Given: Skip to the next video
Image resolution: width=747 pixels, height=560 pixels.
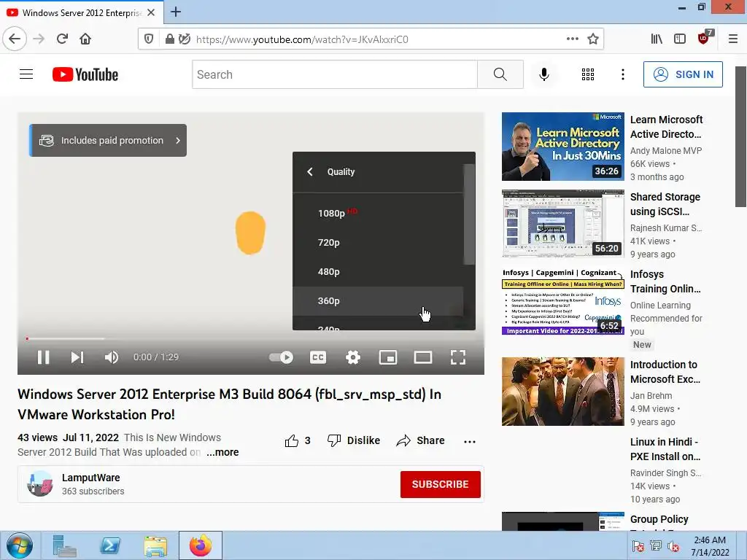Looking at the screenshot, I should (77, 357).
